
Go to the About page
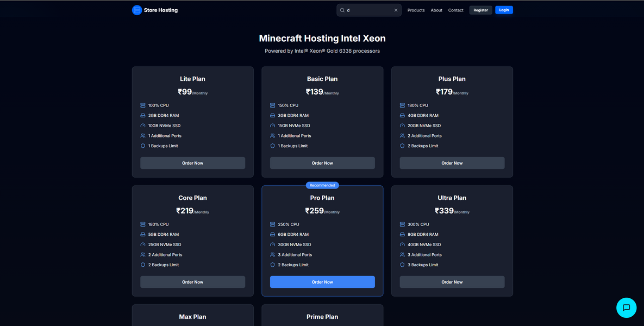point(436,10)
